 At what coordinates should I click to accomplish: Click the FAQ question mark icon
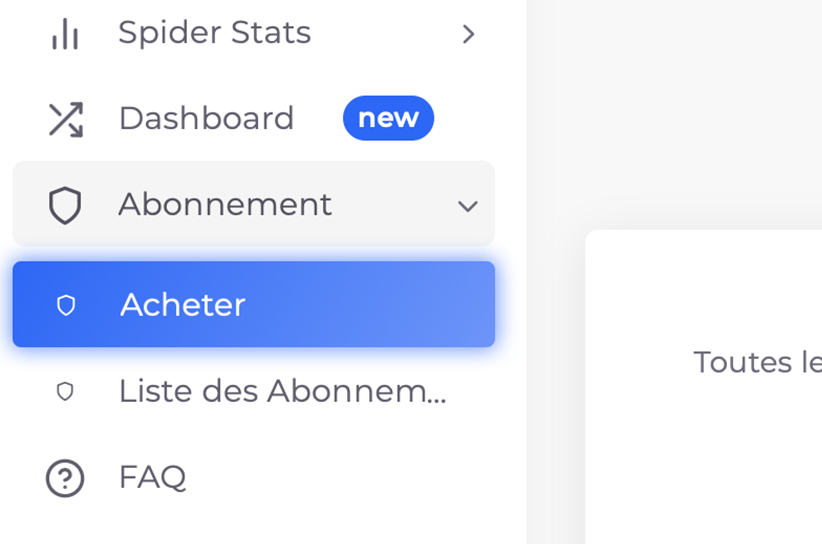pos(65,478)
